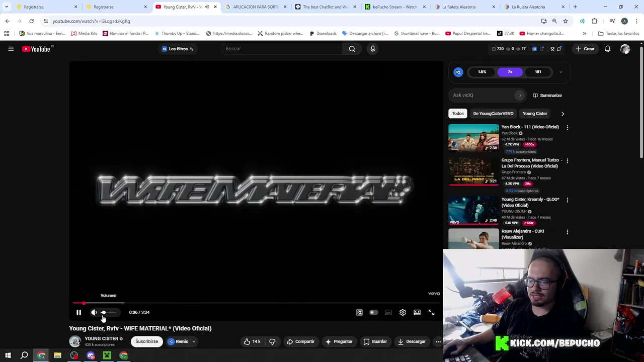Dislike the video with thumbs down
Screen dimensions: 644x362
[272, 341]
